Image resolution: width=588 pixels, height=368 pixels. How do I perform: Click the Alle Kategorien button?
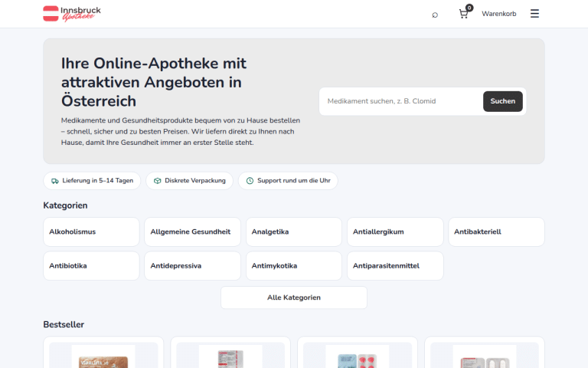pos(294,297)
